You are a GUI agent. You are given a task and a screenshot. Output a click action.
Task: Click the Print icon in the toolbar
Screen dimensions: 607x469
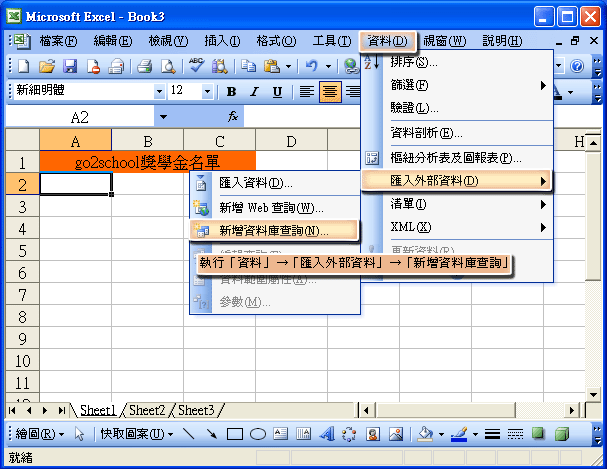[144, 66]
